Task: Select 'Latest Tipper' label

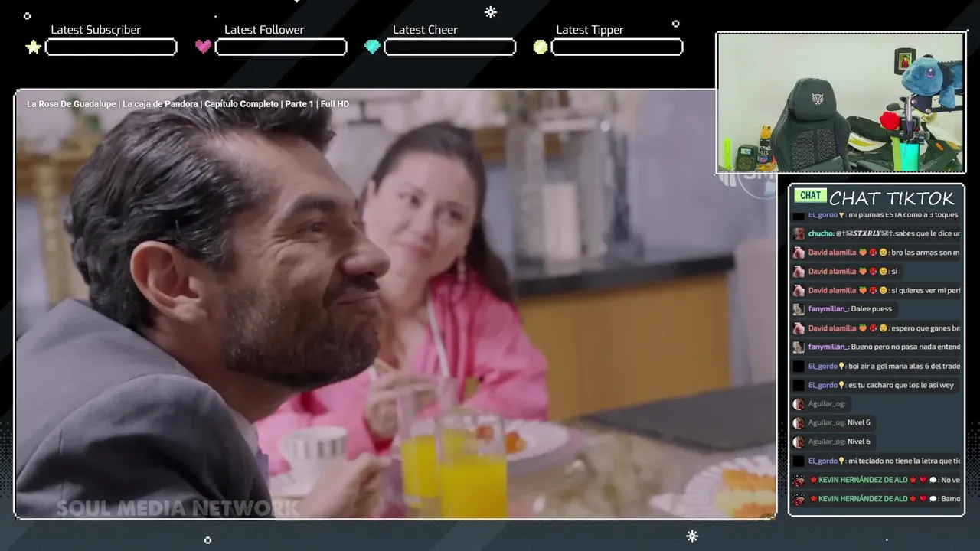Action: click(590, 30)
